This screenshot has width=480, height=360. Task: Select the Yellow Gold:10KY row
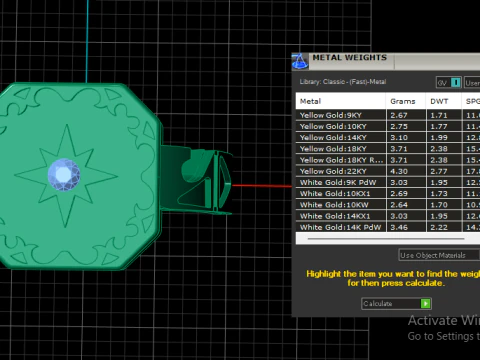(388, 127)
